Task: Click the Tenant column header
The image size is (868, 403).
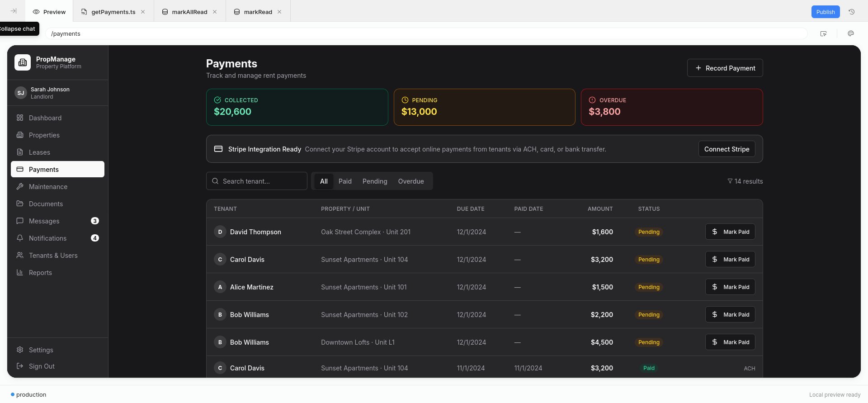Action: [225, 209]
